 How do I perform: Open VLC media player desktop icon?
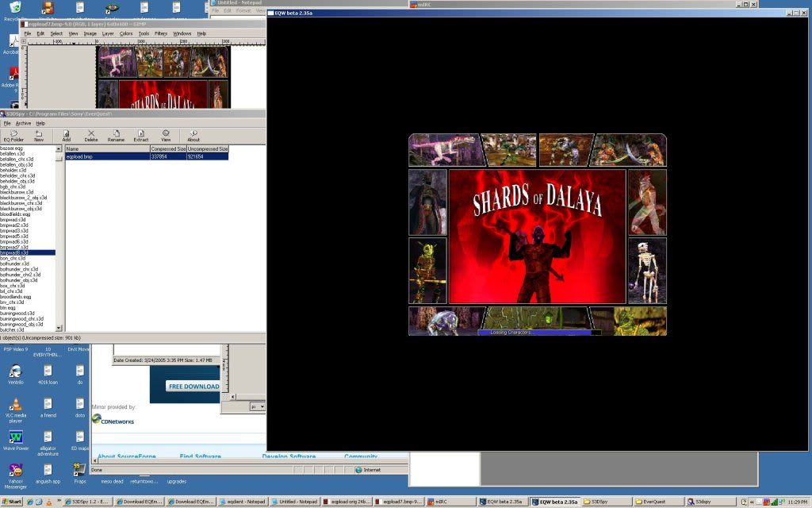[x=16, y=410]
